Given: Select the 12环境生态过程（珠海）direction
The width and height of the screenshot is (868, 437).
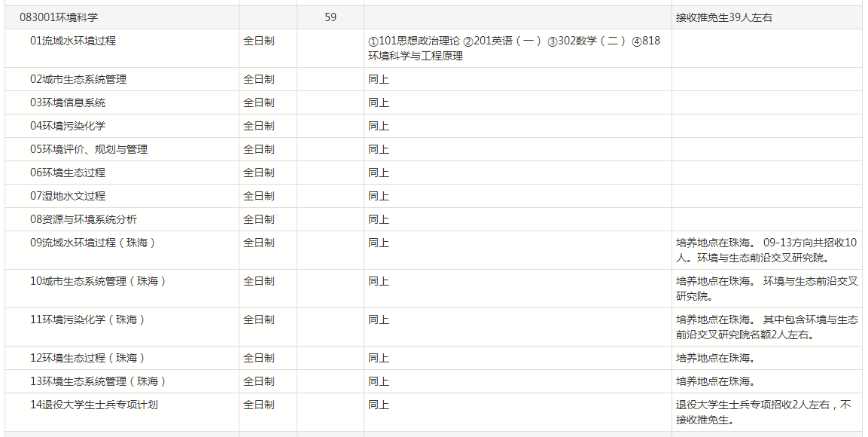Looking at the screenshot, I should [x=88, y=358].
